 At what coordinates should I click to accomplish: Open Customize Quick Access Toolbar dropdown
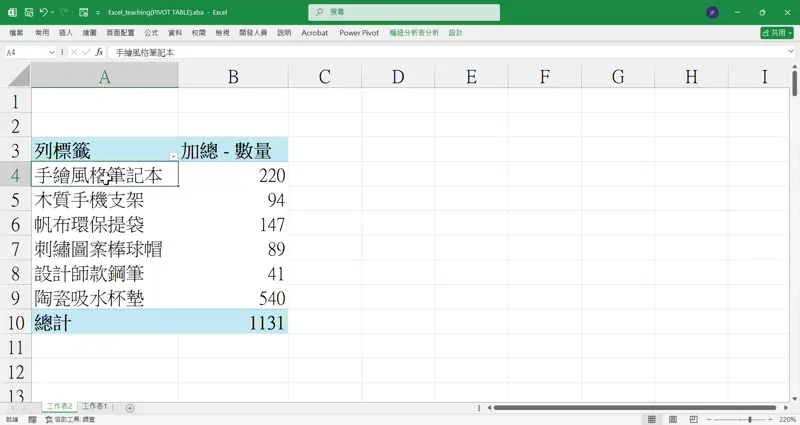pos(98,13)
